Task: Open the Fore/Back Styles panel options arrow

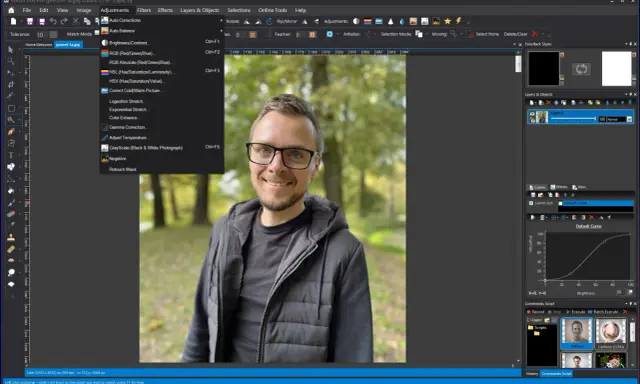Action: pos(626,44)
